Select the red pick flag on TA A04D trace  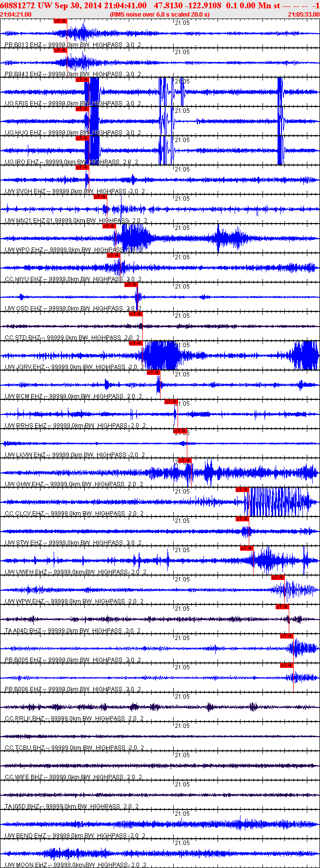coord(282,607)
